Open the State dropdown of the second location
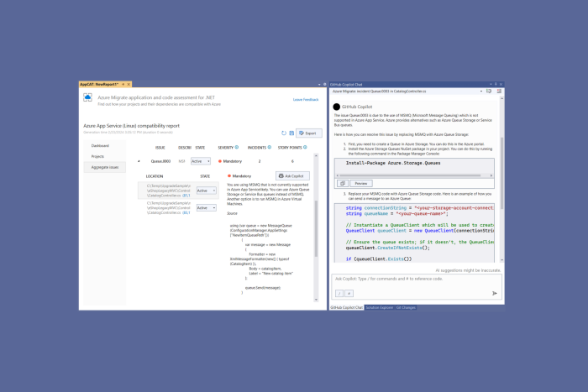Screen dimensions: 588x392 [x=207, y=207]
